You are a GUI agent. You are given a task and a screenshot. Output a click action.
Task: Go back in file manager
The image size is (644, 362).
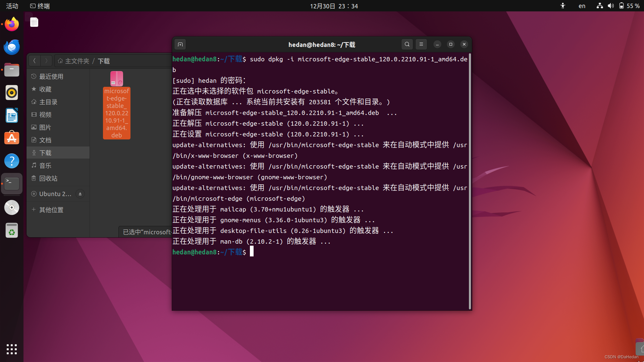pyautogui.click(x=35, y=61)
